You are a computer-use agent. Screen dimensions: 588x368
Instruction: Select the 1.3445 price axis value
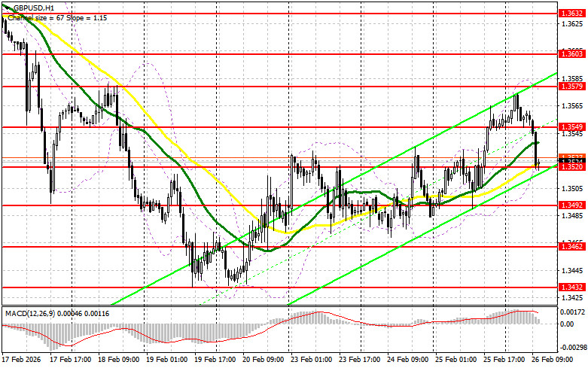[x=572, y=271]
